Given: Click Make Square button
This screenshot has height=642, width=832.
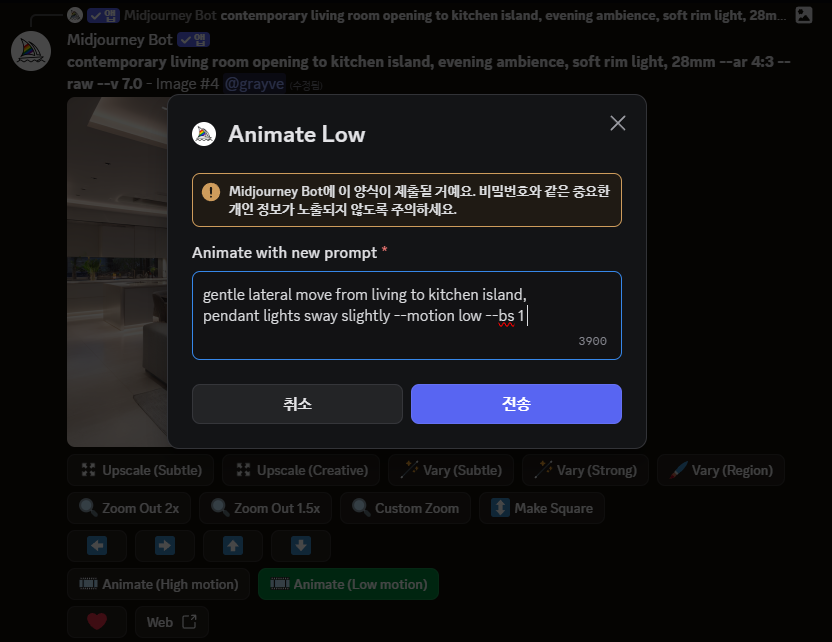Looking at the screenshot, I should tap(542, 508).
